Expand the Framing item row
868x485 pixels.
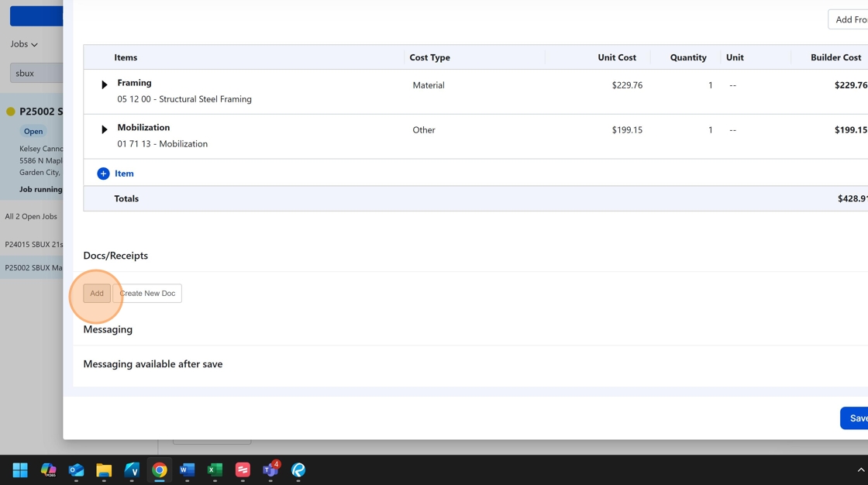pos(104,84)
